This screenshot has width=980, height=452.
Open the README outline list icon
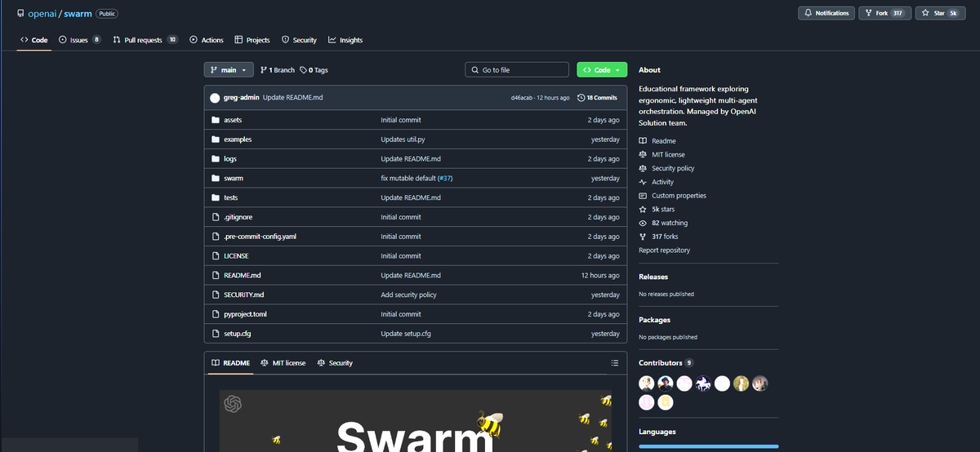pyautogui.click(x=615, y=363)
